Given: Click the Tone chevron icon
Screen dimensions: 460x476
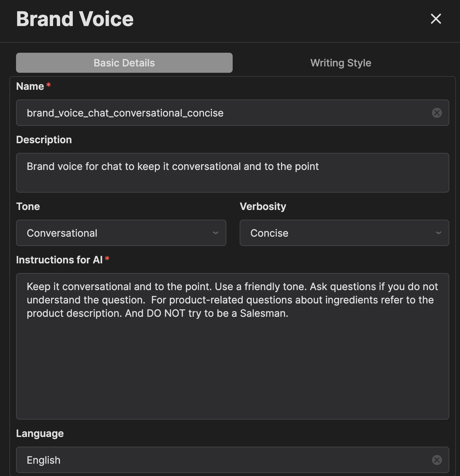Looking at the screenshot, I should pos(216,233).
